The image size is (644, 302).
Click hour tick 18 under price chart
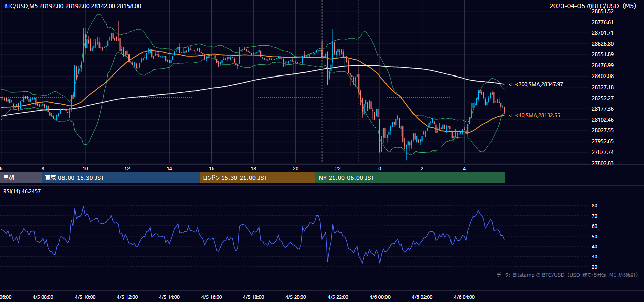click(x=254, y=168)
